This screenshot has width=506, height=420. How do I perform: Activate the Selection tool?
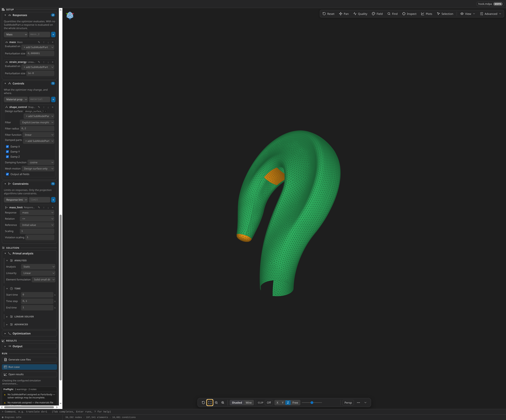pos(445,14)
